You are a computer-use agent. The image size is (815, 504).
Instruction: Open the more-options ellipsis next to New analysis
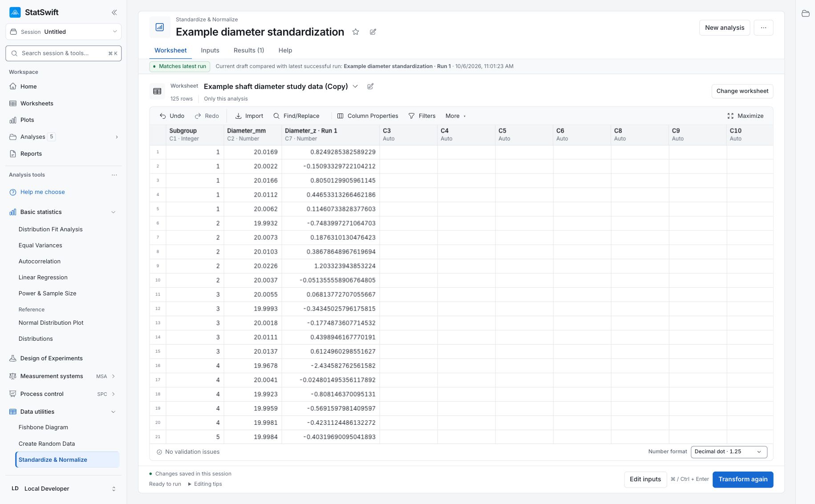[x=763, y=28]
